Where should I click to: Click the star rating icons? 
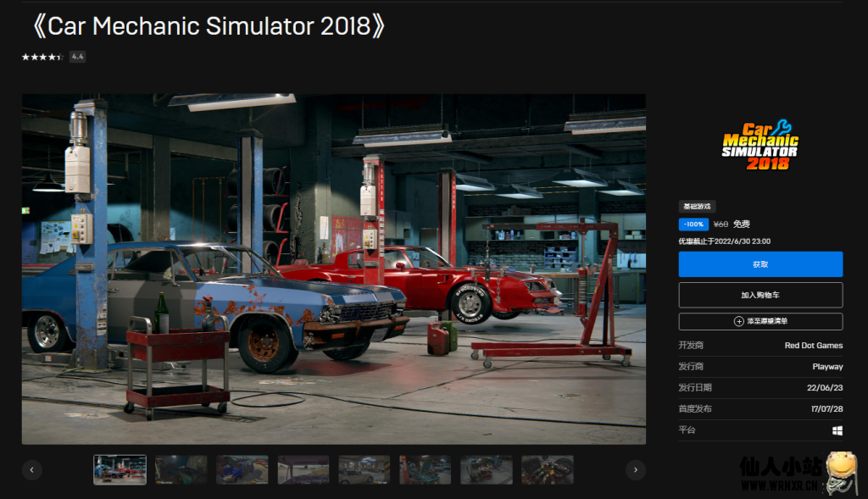[x=42, y=57]
